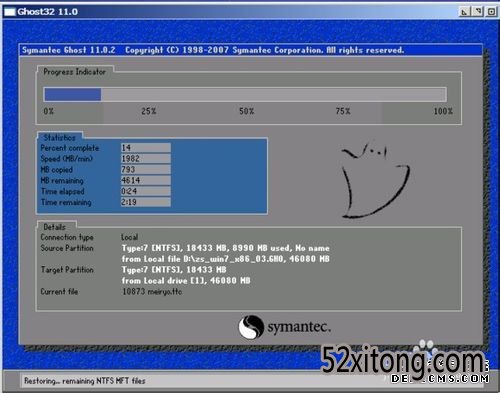Select the Speed value 1982
Screen dimensions: 500x393
coord(146,159)
